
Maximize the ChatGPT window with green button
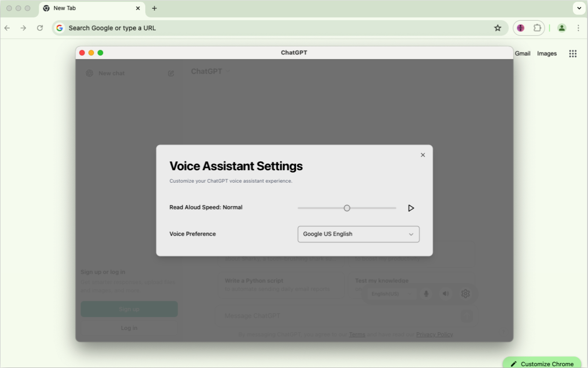coord(100,53)
